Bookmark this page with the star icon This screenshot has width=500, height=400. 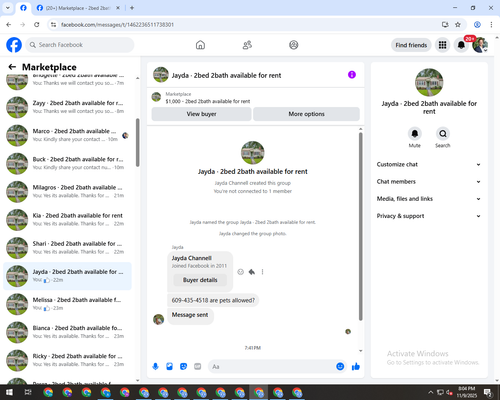point(458,24)
